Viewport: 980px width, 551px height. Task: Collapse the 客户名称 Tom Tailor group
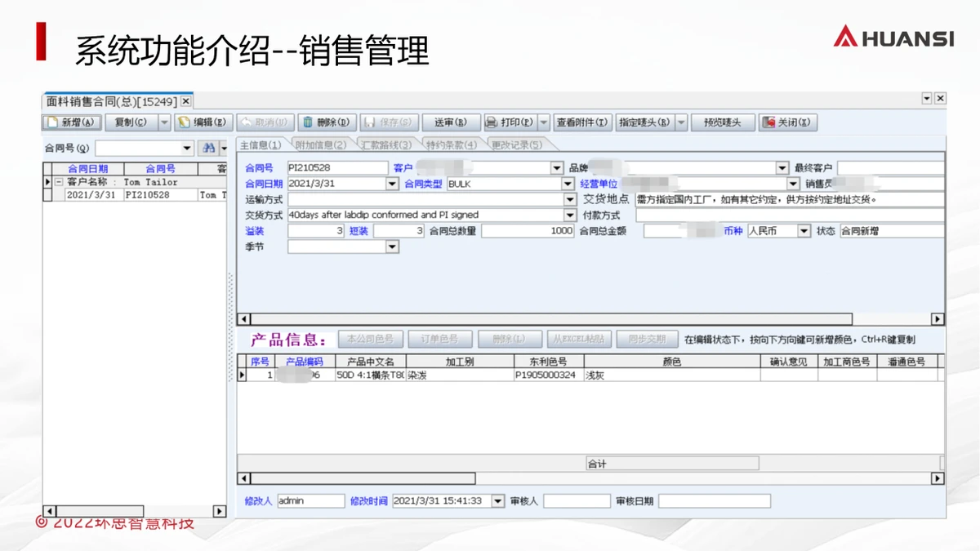tap(59, 182)
